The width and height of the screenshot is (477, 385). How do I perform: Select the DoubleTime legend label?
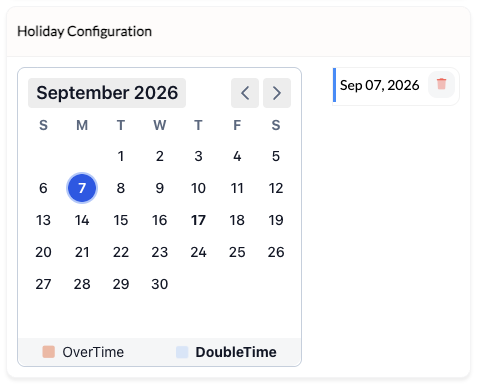(236, 352)
